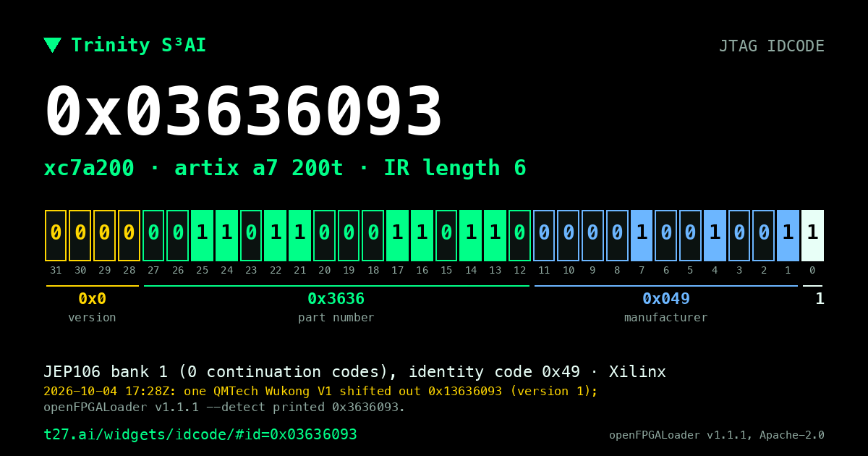Screen dimensions: 868x456
Task: Select the xc7a200 artix a7 200t subtitle
Action: pyautogui.click(x=285, y=168)
